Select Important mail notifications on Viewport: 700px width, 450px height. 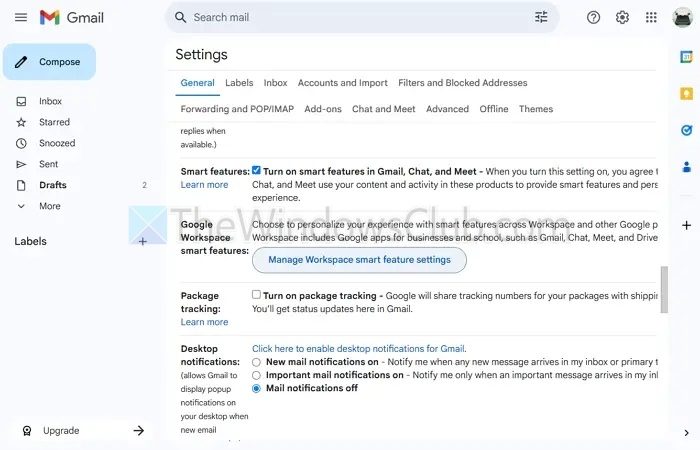click(256, 375)
